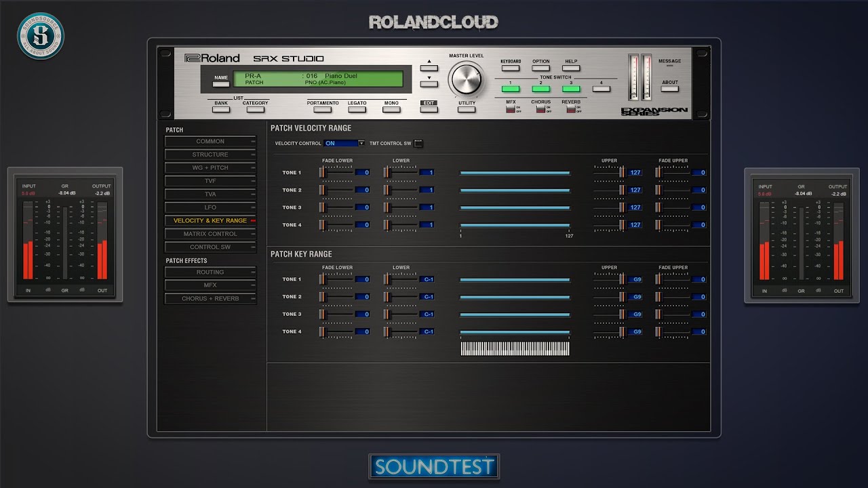This screenshot has height=488, width=868.
Task: Open the TVA section
Action: 210,195
